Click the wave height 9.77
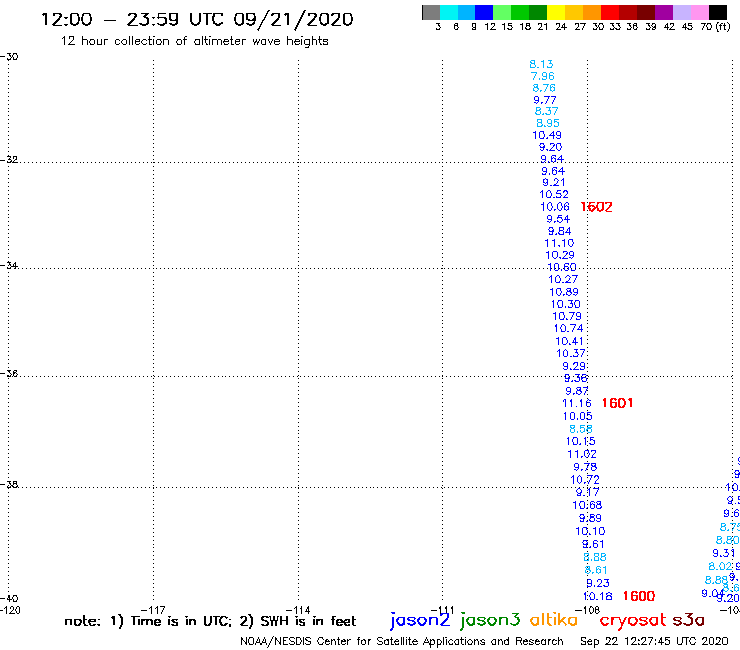Screen dimensions: 740x650 545,100
